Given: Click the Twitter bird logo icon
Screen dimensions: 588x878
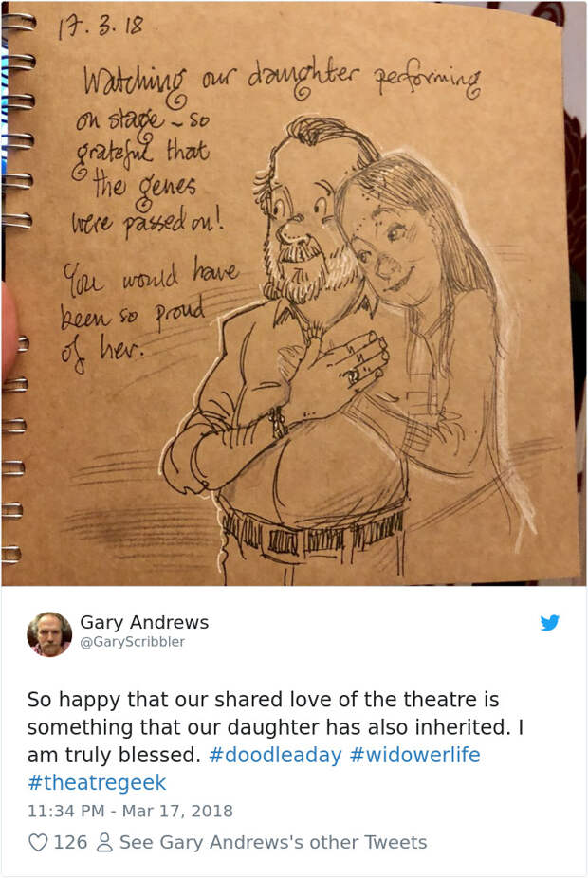Looking at the screenshot, I should click(550, 623).
